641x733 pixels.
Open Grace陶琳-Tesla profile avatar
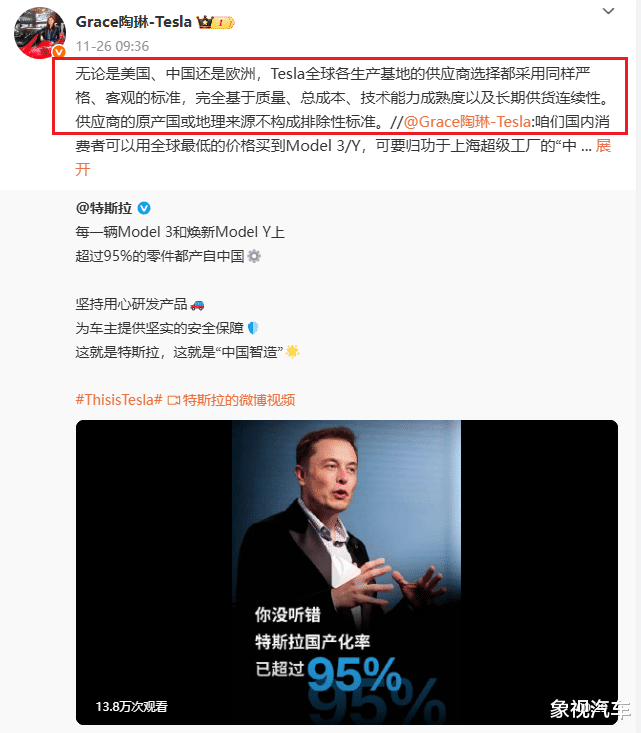point(40,33)
